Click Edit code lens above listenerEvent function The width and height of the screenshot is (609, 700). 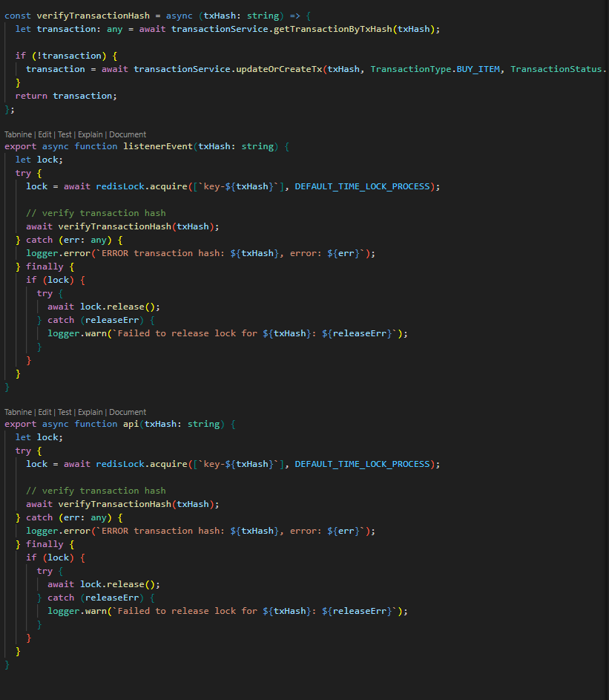coord(45,134)
